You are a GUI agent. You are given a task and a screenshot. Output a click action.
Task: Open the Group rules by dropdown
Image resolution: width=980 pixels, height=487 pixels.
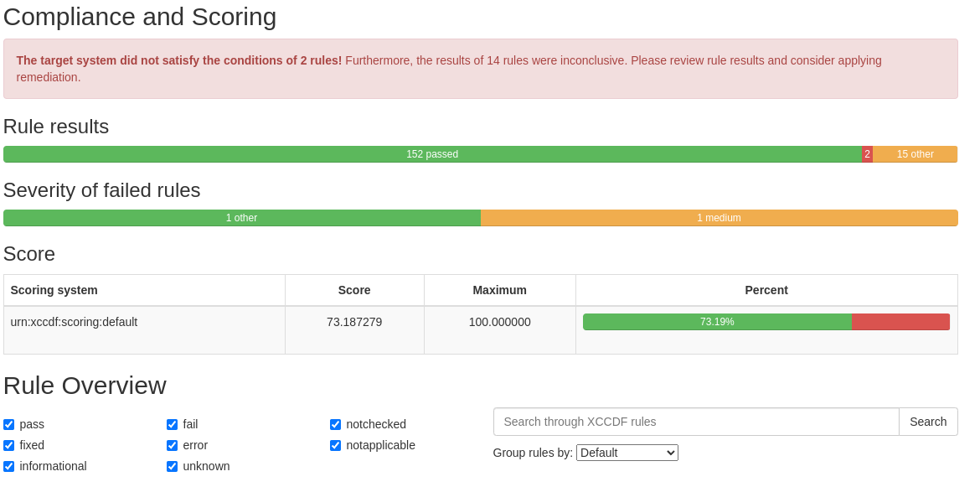coord(627,453)
